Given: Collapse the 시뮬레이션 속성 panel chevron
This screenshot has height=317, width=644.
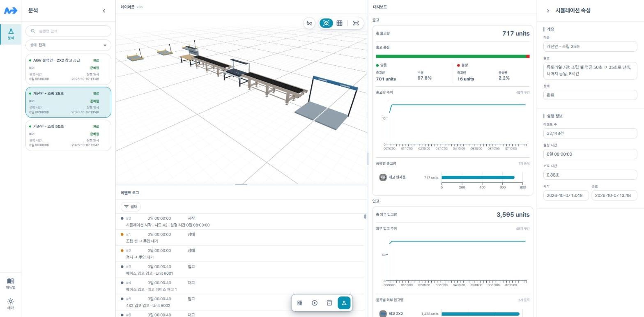Looking at the screenshot, I should click(548, 11).
